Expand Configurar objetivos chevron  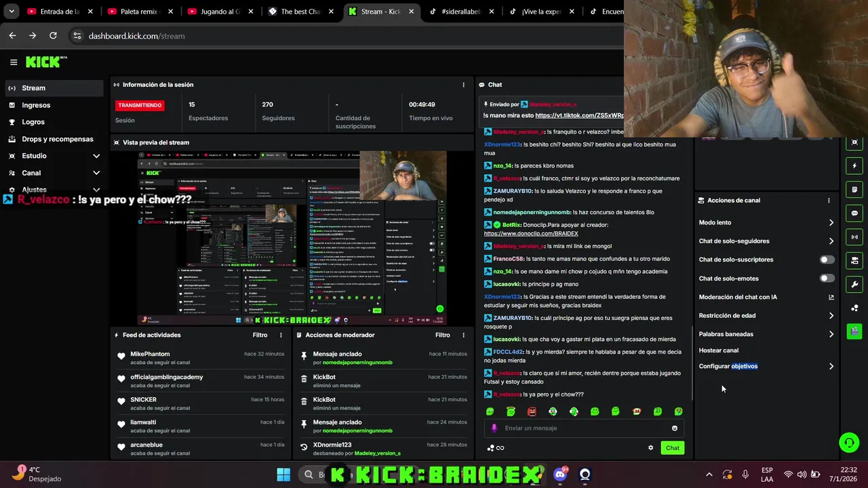click(831, 367)
